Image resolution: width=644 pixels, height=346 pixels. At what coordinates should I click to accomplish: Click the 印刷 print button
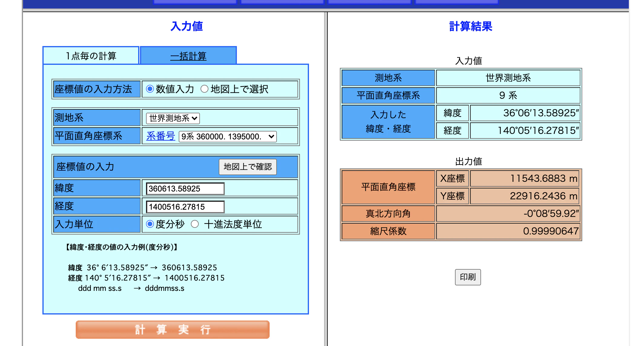coord(468,277)
